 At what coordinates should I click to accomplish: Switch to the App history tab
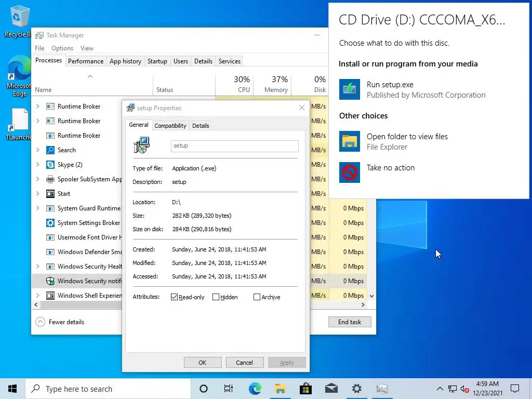tap(125, 61)
